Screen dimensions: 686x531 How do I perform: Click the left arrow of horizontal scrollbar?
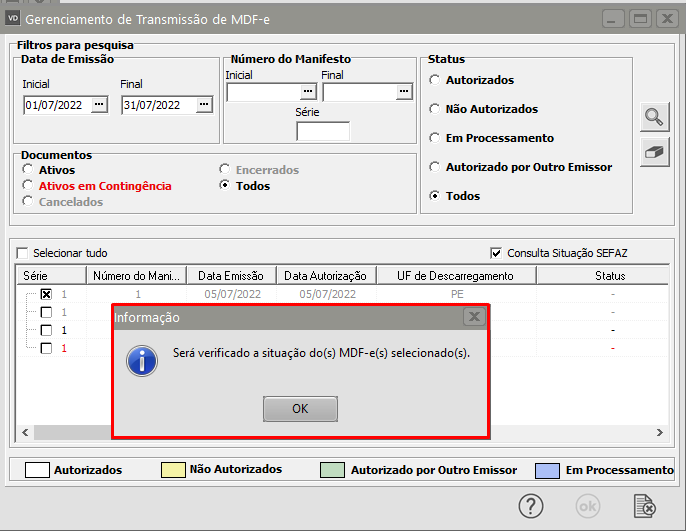point(25,433)
